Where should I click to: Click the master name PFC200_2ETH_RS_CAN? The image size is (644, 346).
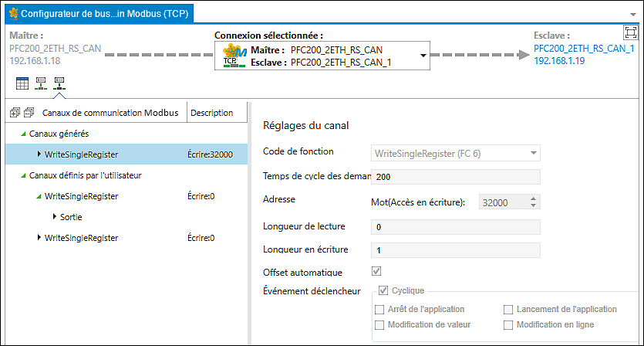55,49
